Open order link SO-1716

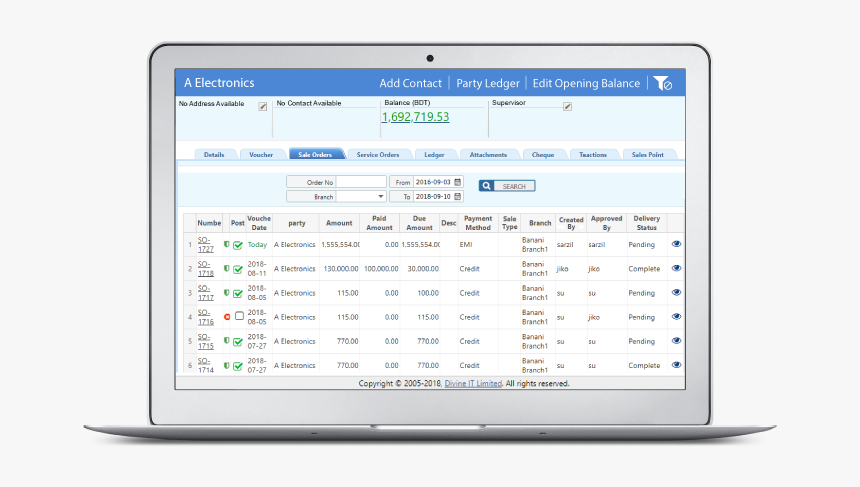point(206,317)
